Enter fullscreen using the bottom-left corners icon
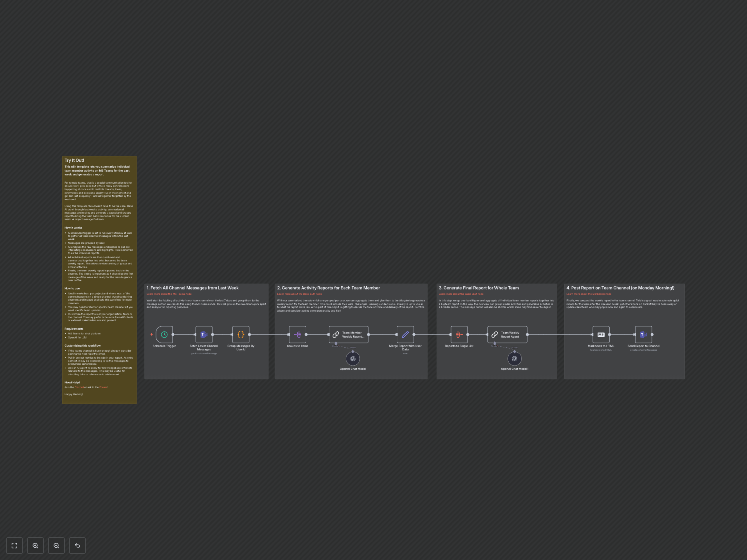Image resolution: width=747 pixels, height=560 pixels. point(14,545)
